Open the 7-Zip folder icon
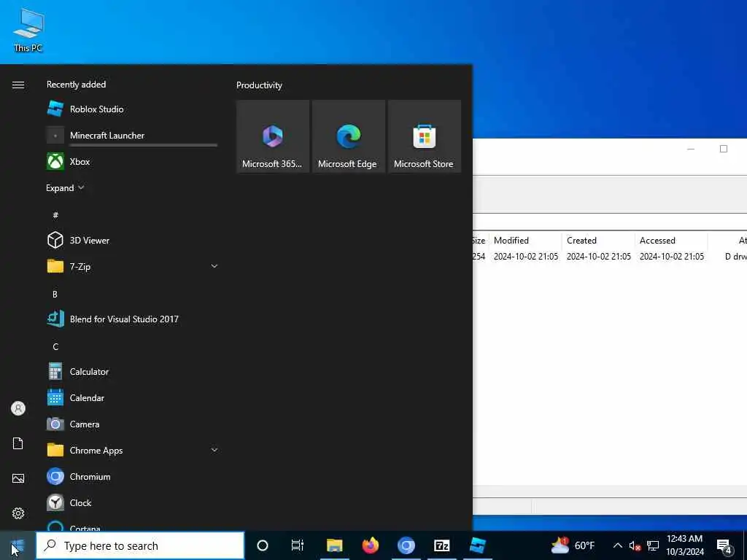The height and width of the screenshot is (560, 747). pyautogui.click(x=55, y=266)
